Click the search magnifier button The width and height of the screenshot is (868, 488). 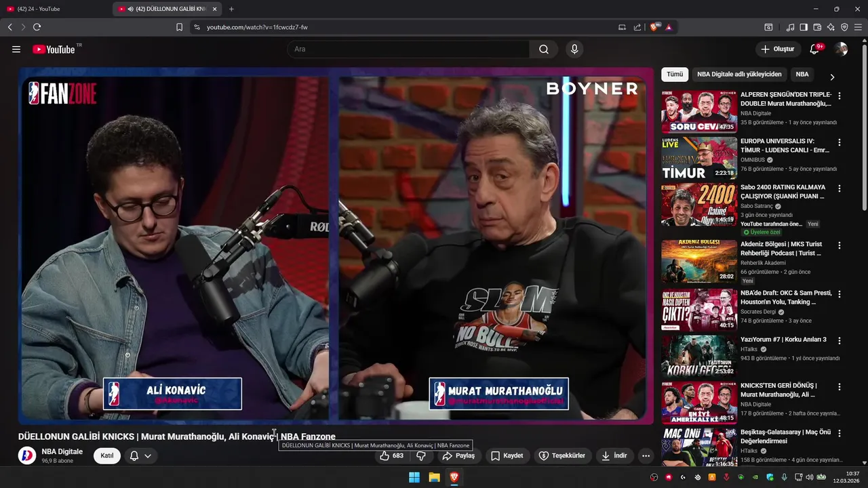[544, 49]
